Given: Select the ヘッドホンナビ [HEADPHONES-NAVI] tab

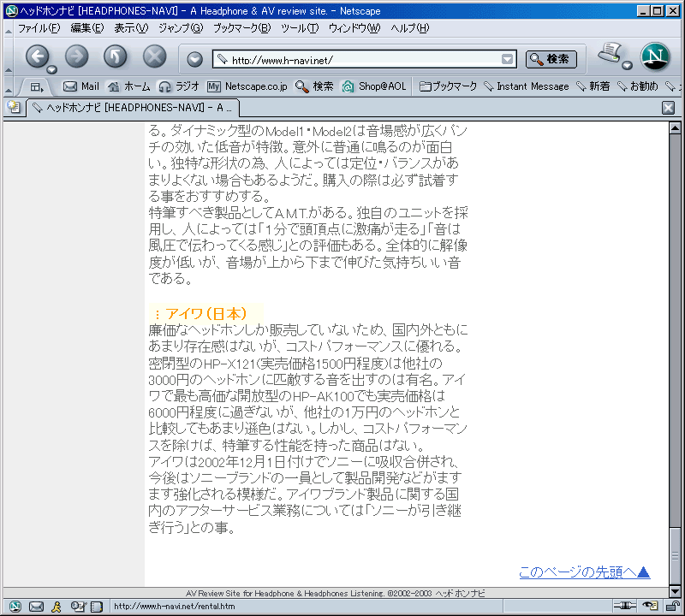Looking at the screenshot, I should click(x=133, y=108).
